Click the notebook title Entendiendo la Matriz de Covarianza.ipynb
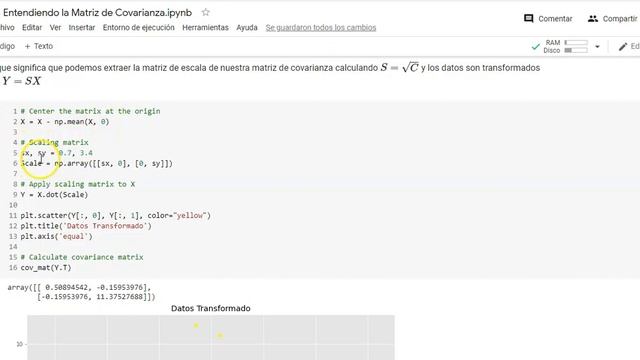The image size is (640, 360). point(97,13)
